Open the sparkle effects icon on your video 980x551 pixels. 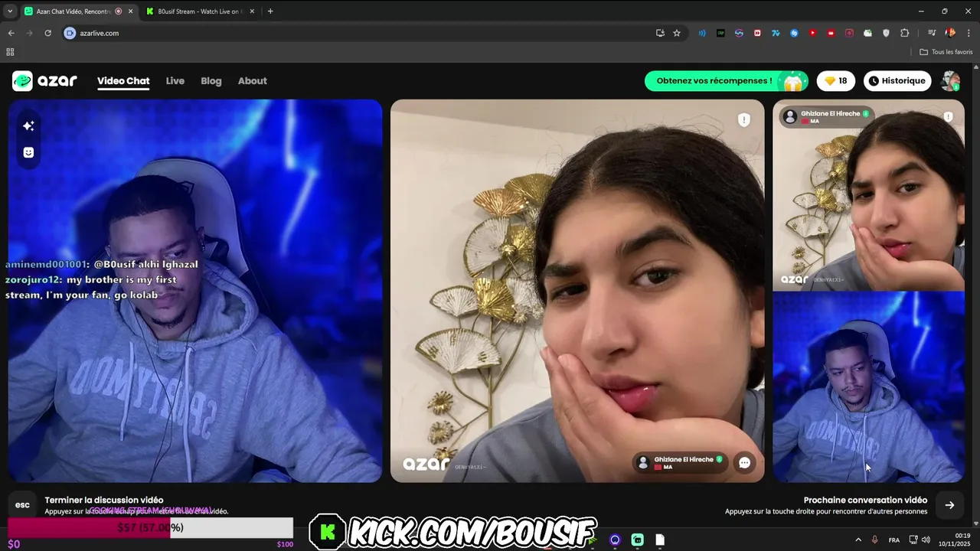[x=28, y=126]
